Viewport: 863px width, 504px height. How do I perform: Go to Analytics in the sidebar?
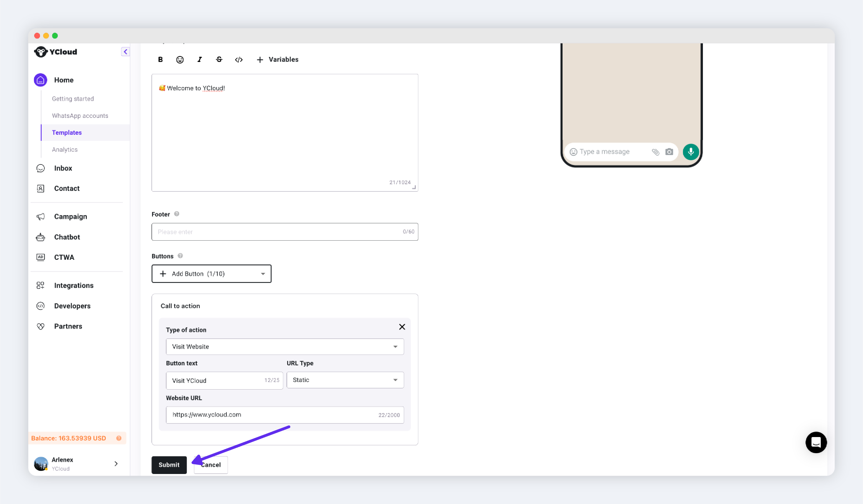click(65, 149)
